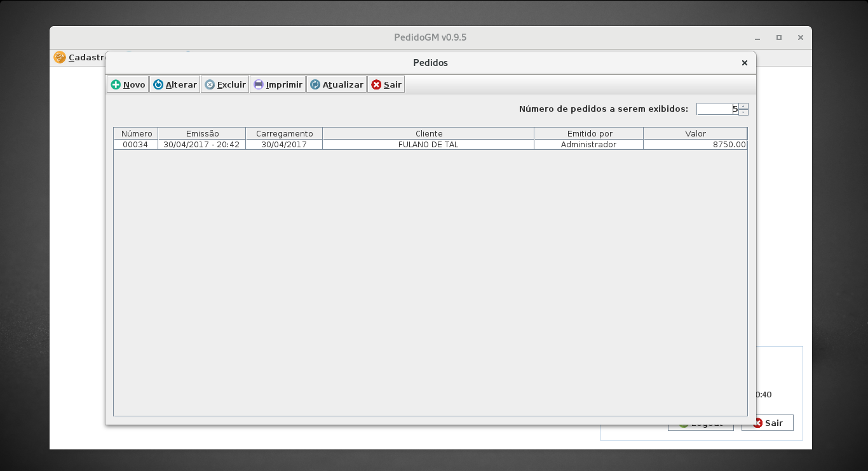Select order number 00034 cell
868x471 pixels.
[136, 145]
